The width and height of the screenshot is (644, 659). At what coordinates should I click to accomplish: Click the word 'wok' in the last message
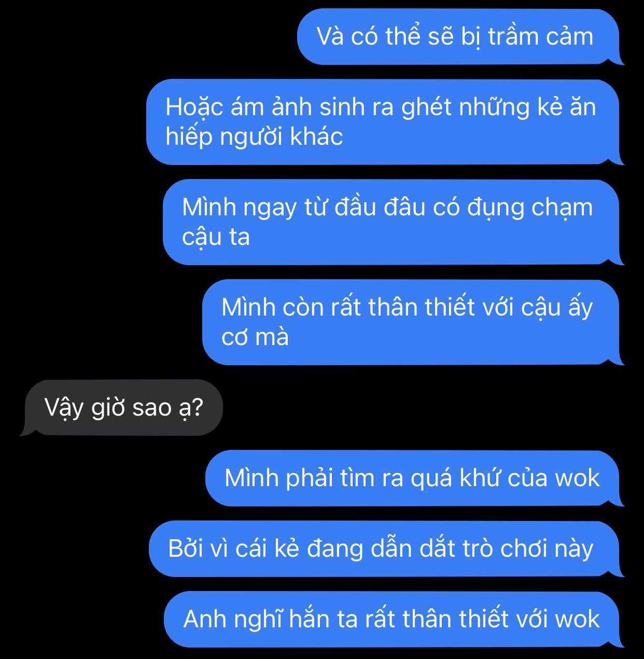[x=577, y=619]
